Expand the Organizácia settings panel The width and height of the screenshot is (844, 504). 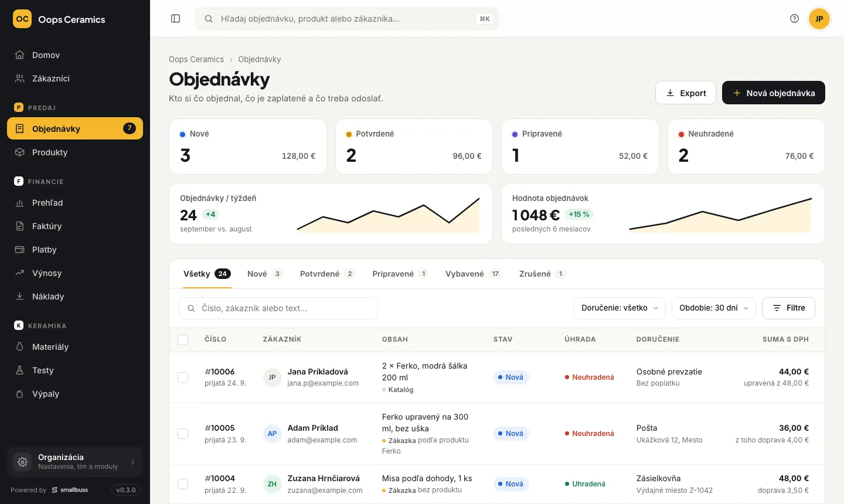pyautogui.click(x=75, y=462)
